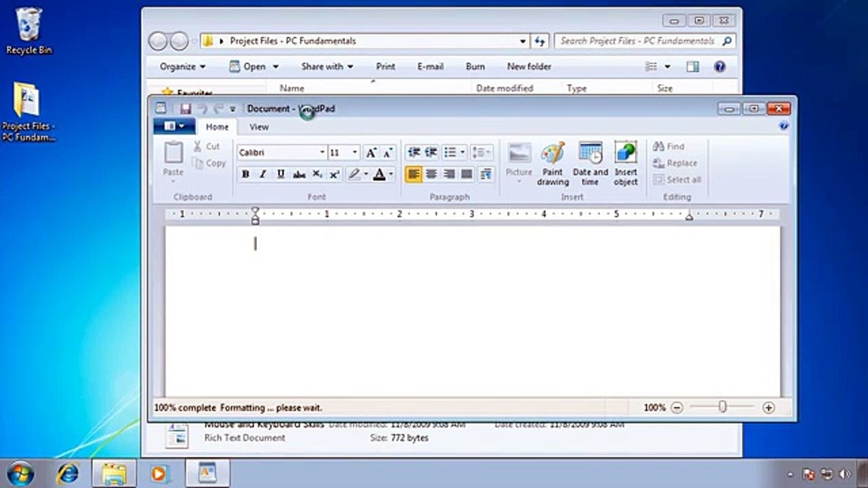
Task: Insert a Paint drawing
Action: (553, 163)
